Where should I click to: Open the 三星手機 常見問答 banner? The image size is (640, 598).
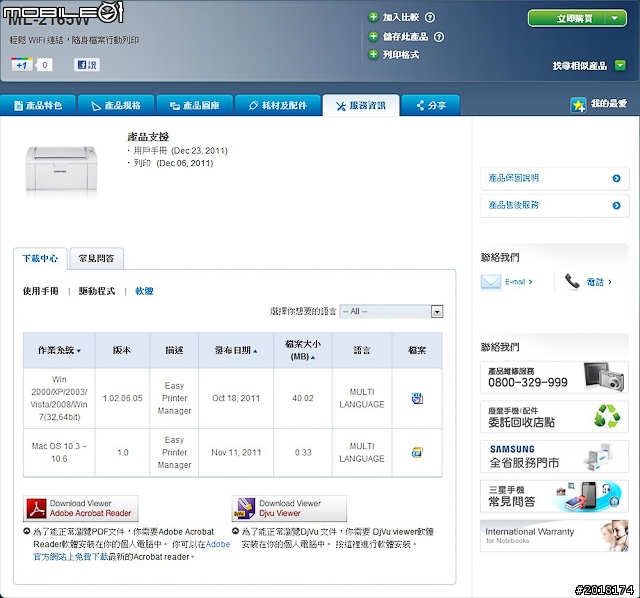click(x=554, y=496)
